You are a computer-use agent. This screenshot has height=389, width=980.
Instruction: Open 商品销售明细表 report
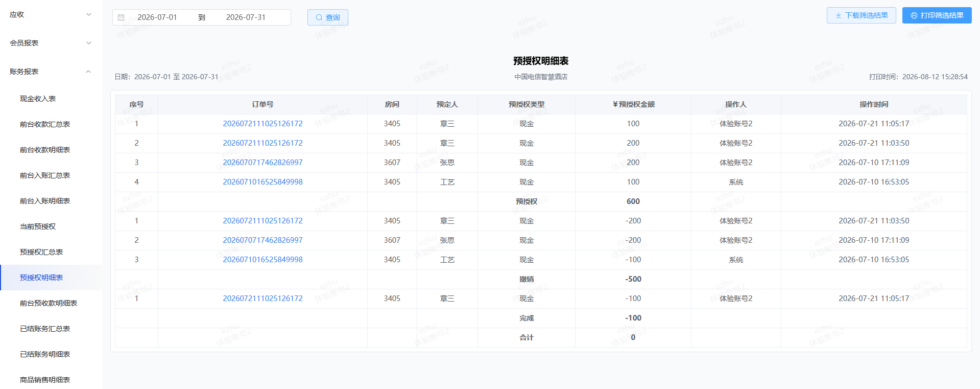click(x=45, y=380)
